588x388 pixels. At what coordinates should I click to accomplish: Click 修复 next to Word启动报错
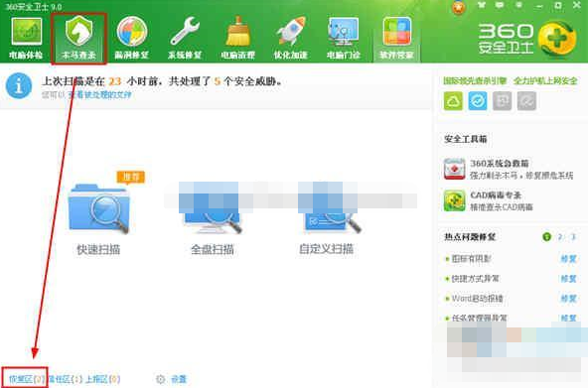[568, 299]
